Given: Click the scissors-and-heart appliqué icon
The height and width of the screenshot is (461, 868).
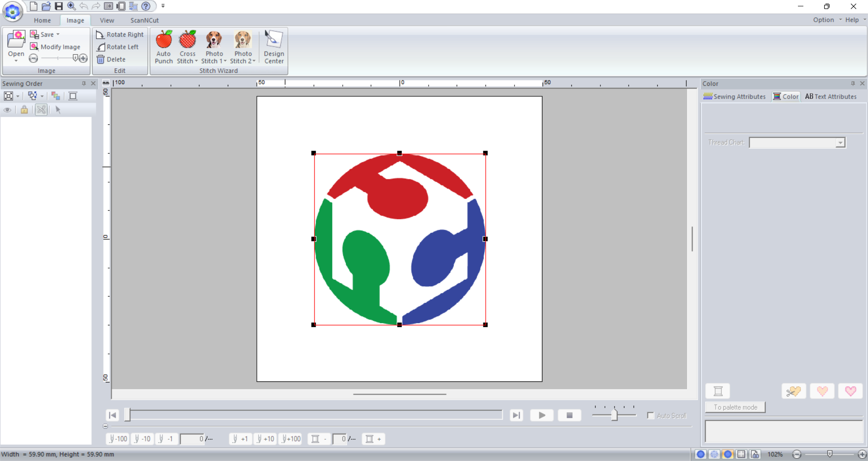Looking at the screenshot, I should (x=793, y=391).
